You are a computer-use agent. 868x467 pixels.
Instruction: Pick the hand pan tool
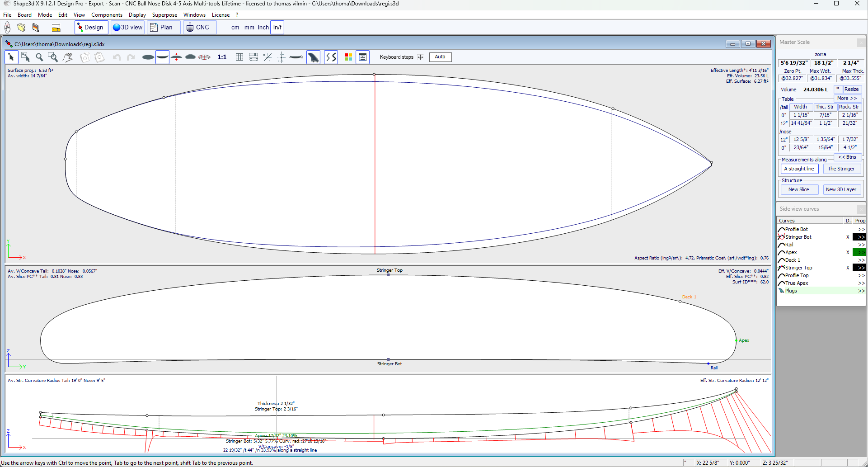pos(68,57)
